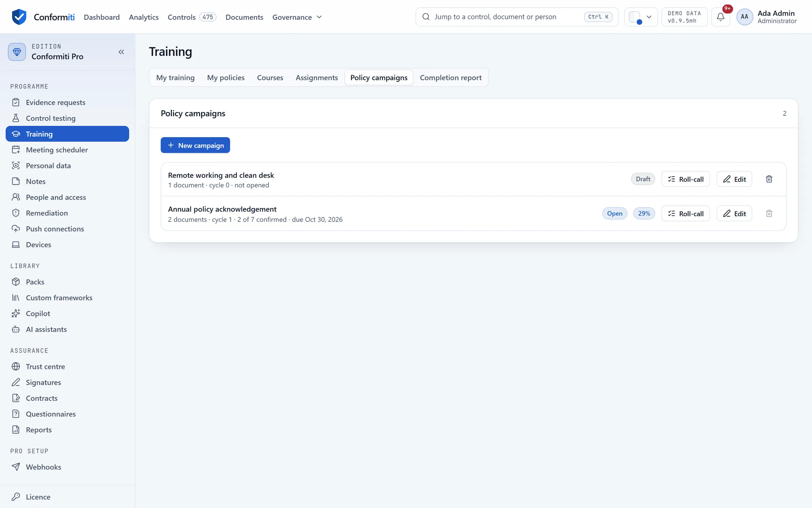Viewport: 812px width, 508px height.
Task: Click the DEMO DATA version badge
Action: point(684,17)
